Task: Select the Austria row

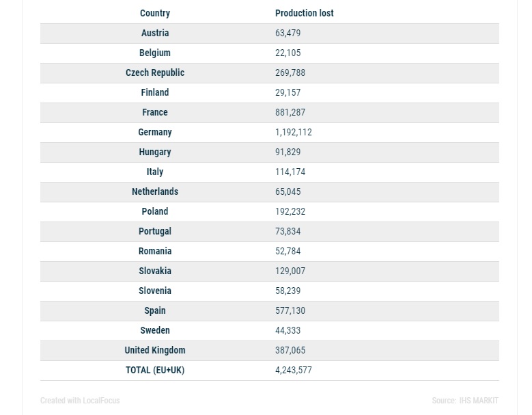Action: pos(269,34)
